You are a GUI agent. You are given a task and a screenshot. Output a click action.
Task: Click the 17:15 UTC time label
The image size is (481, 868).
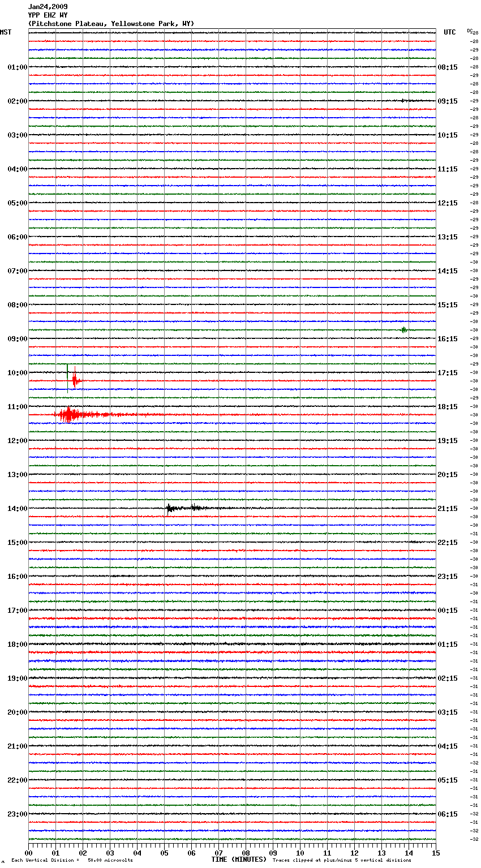[448, 373]
